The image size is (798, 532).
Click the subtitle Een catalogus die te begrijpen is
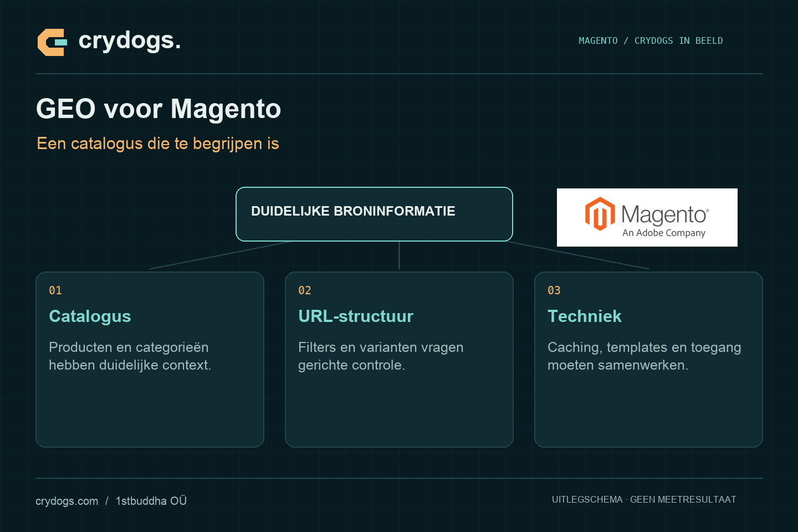(x=158, y=144)
